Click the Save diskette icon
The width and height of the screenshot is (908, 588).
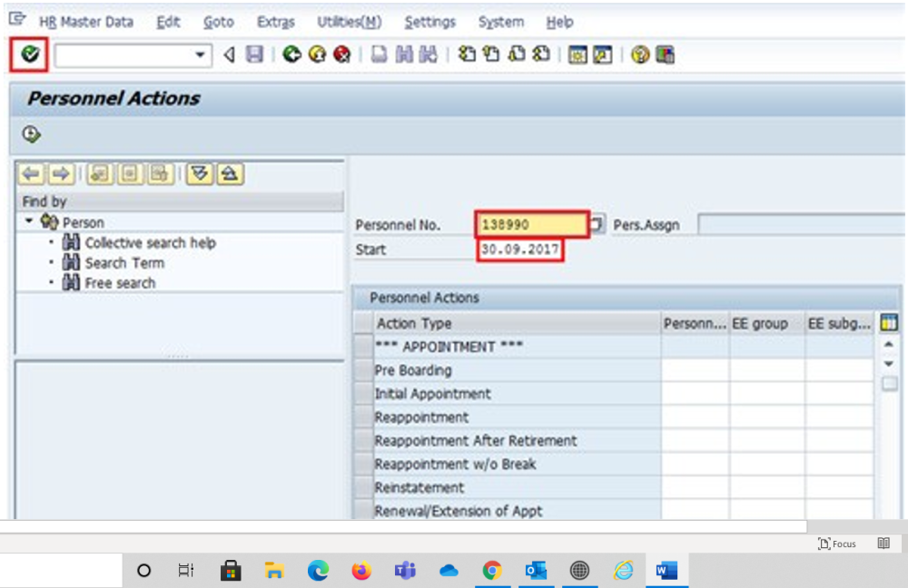click(254, 54)
